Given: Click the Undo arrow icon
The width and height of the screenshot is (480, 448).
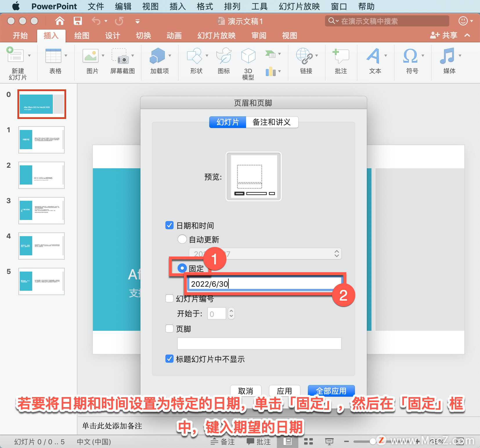Looking at the screenshot, I should pyautogui.click(x=96, y=21).
